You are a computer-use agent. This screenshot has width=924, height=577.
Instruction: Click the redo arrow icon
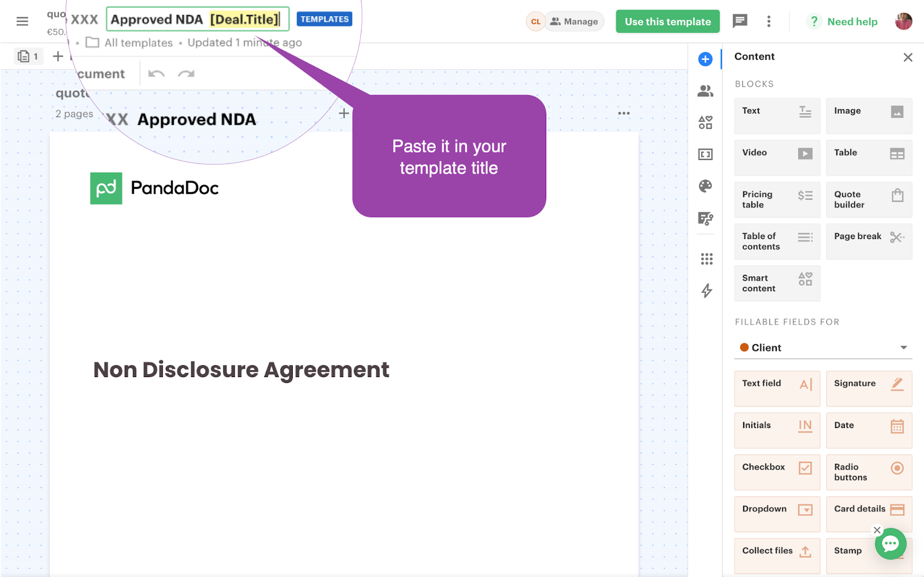click(186, 74)
